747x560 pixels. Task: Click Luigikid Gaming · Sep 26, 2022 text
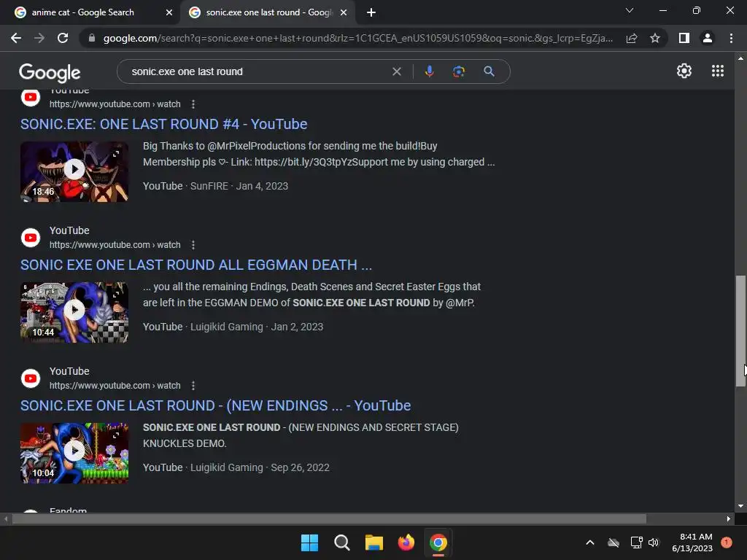(x=260, y=467)
